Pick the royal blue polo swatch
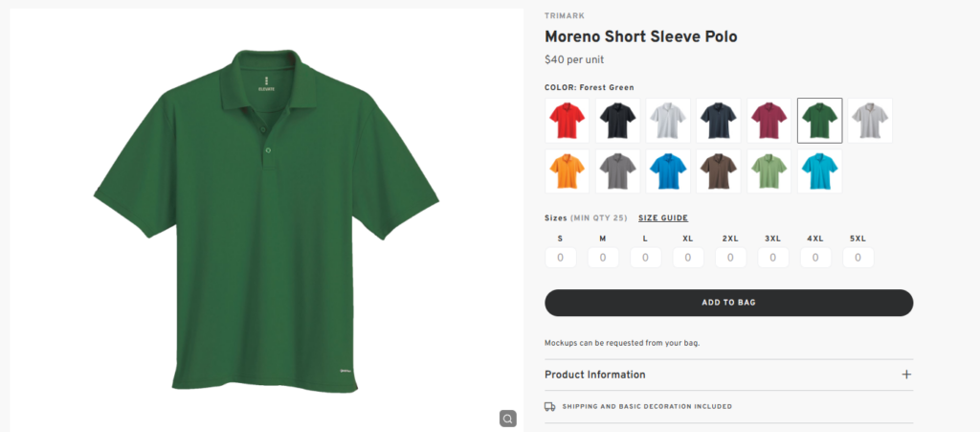This screenshot has height=432, width=980. 668,171
